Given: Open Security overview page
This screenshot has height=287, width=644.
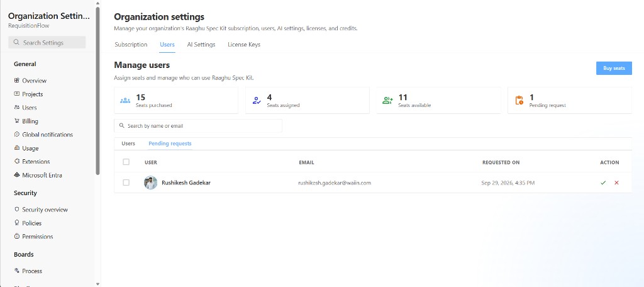Looking at the screenshot, I should pyautogui.click(x=45, y=210).
